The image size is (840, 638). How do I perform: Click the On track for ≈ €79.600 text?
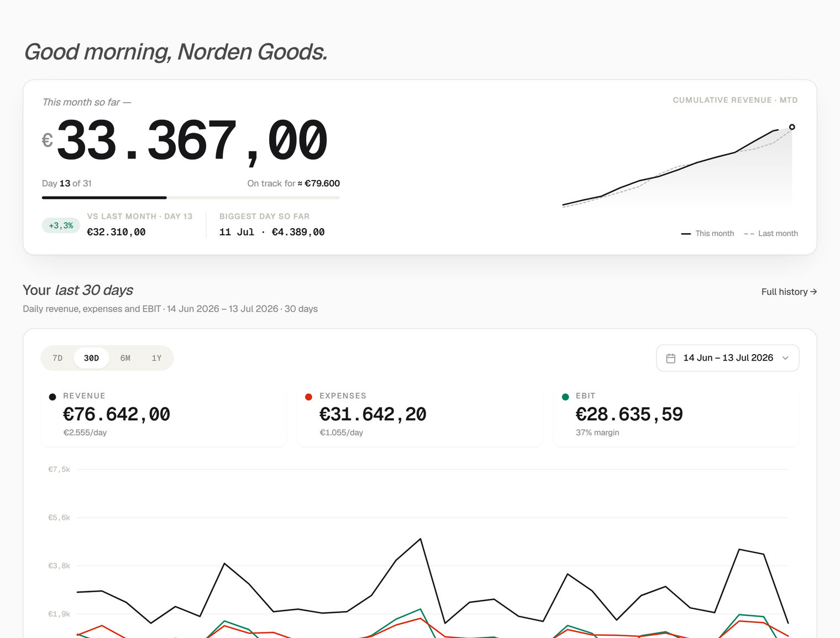click(293, 183)
